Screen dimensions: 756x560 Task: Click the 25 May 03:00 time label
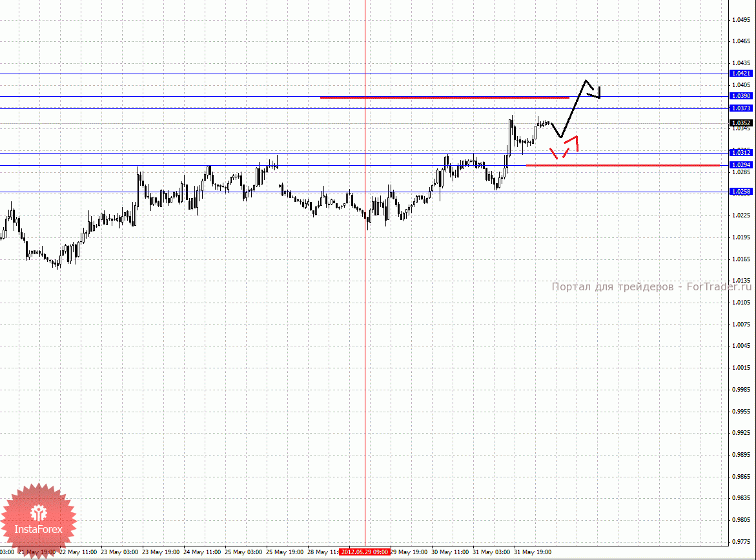pos(243,552)
